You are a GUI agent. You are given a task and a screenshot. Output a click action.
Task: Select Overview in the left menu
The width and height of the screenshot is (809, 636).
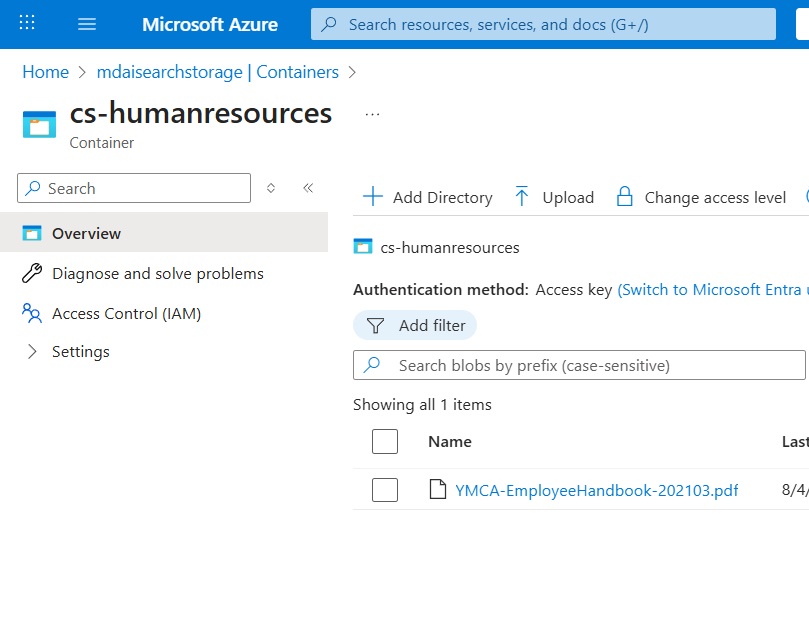(x=164, y=233)
